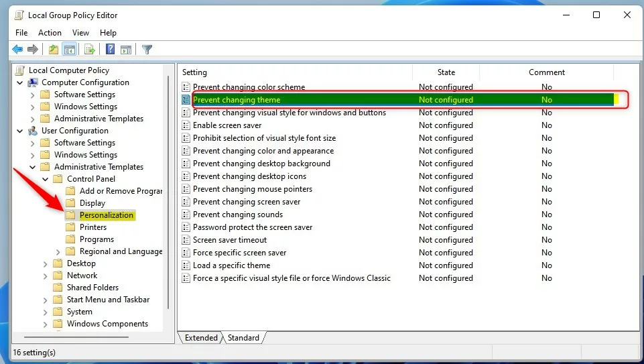Expand the System tree node
Viewport: 644px width, 364px height.
tap(45, 312)
